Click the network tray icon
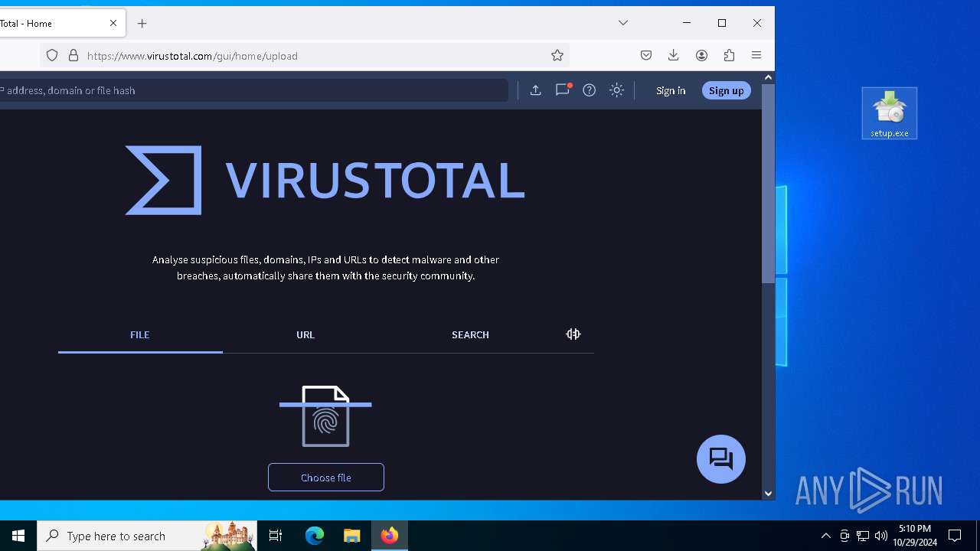Image resolution: width=980 pixels, height=551 pixels. 863,536
